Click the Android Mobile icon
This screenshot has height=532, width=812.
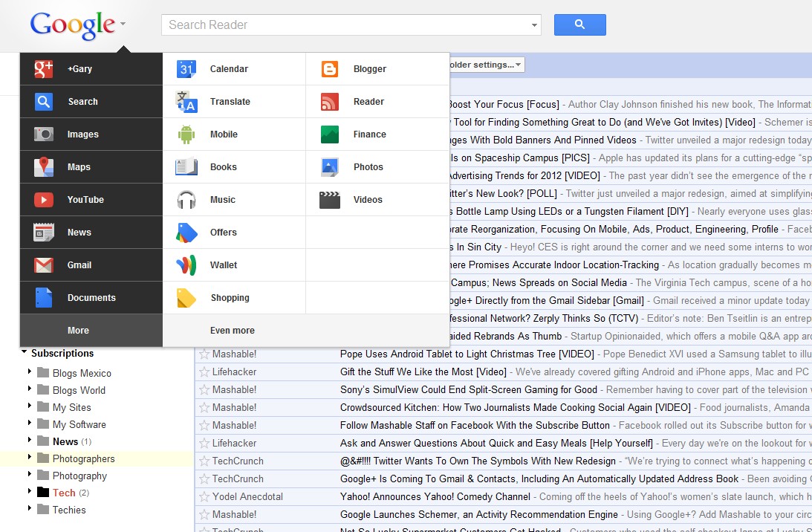click(x=186, y=134)
